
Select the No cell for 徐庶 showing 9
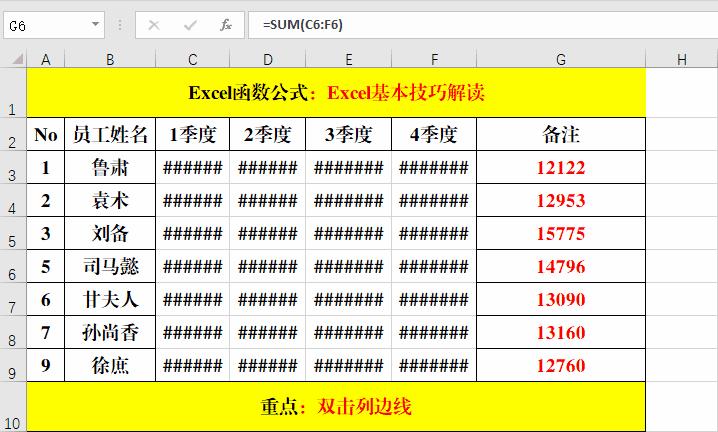(46, 365)
